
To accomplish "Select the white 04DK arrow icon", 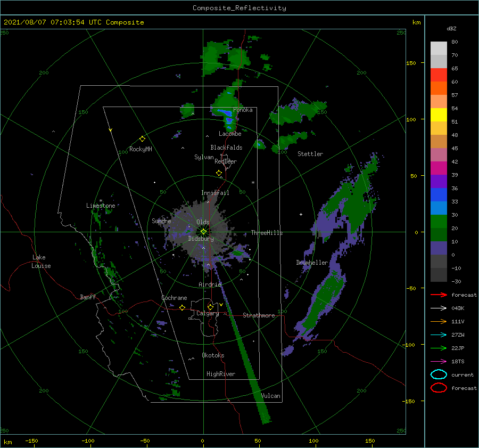I will (439, 308).
